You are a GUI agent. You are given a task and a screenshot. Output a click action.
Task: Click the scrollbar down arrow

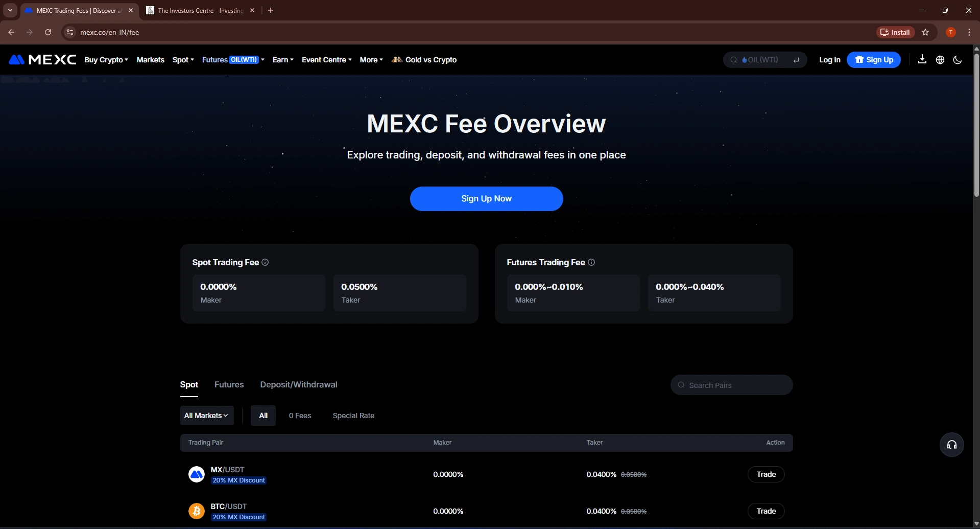pos(976,524)
